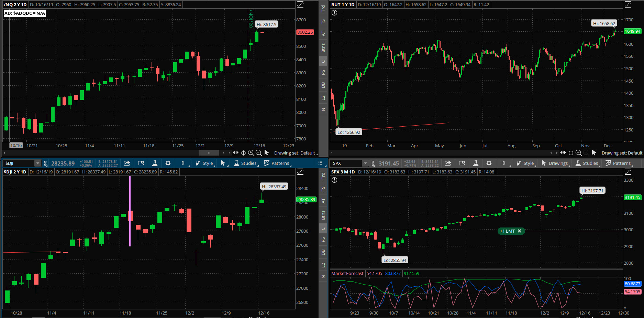The image size is (644, 318).
Task: Click expand-arrows icon under /NQ chart
Action: pos(235,153)
